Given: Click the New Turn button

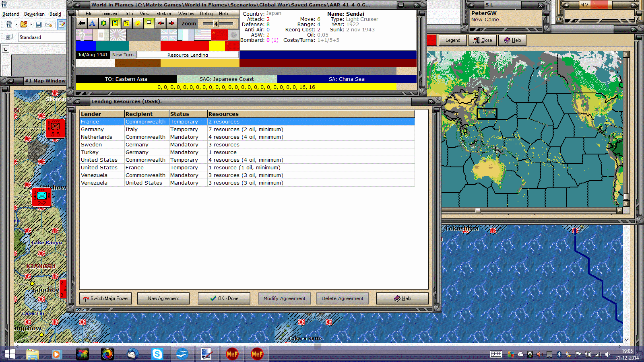Looking at the screenshot, I should [x=123, y=55].
